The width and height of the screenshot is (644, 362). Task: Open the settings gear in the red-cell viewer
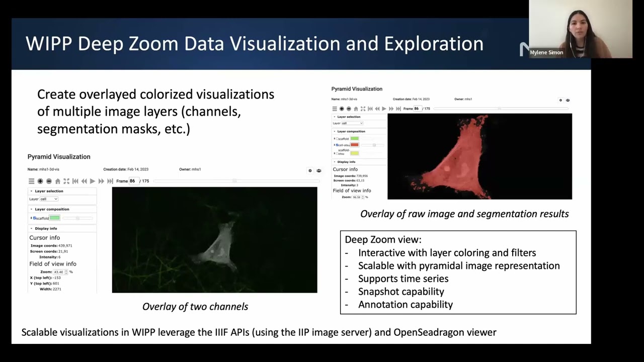click(x=560, y=100)
